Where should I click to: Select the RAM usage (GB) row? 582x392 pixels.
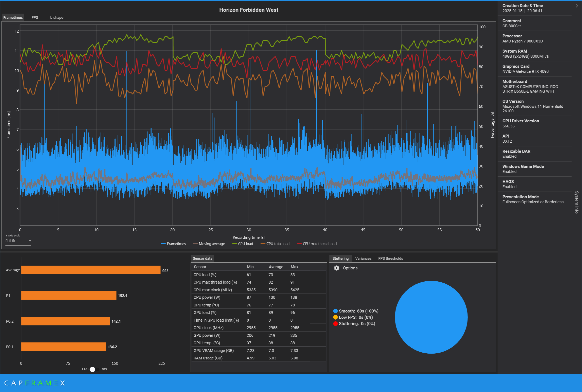(259, 358)
